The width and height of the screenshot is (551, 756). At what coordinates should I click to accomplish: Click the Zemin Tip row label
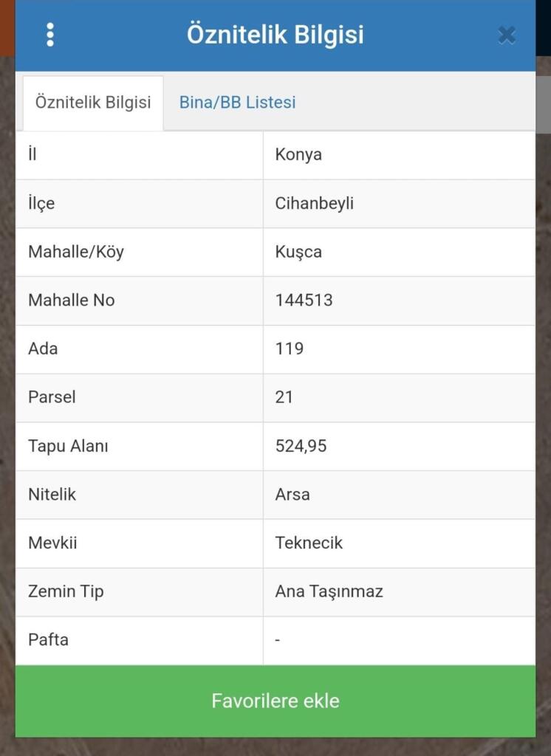66,591
